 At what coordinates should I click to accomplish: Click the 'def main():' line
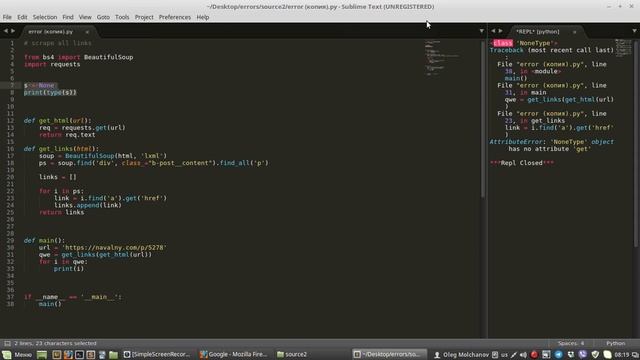point(44,240)
